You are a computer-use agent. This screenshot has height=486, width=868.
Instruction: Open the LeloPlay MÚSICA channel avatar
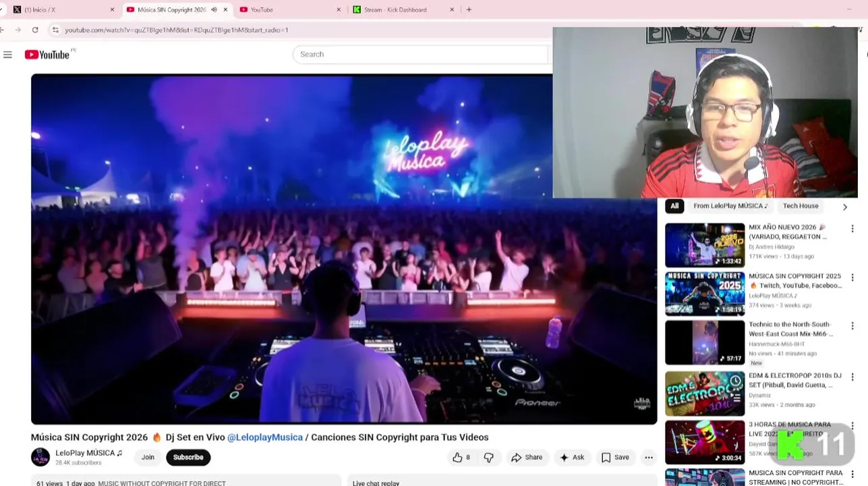(40, 457)
